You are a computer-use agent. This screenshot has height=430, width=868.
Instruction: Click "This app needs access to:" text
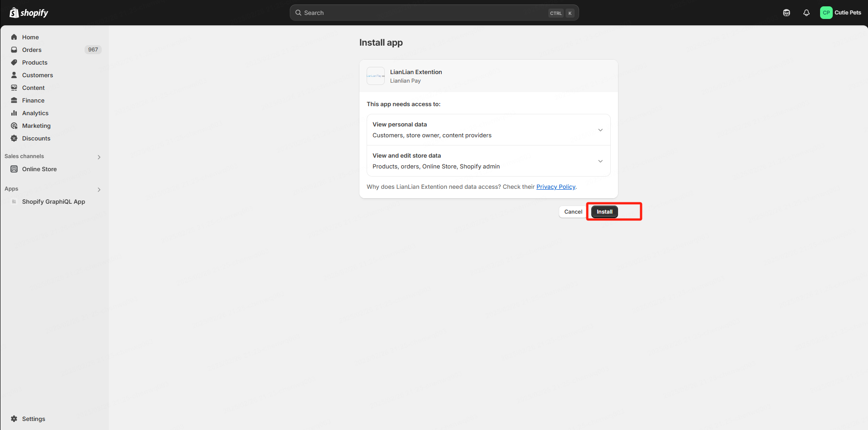click(404, 104)
